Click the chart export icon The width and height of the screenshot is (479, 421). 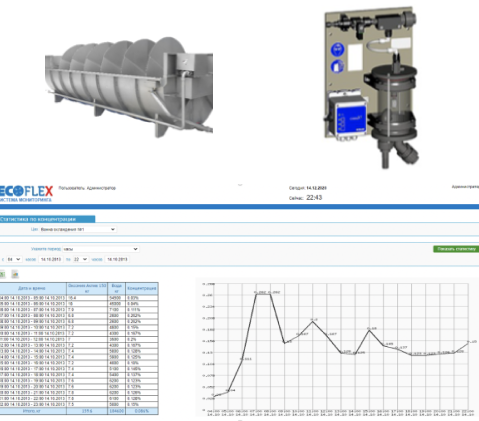pos(15,274)
